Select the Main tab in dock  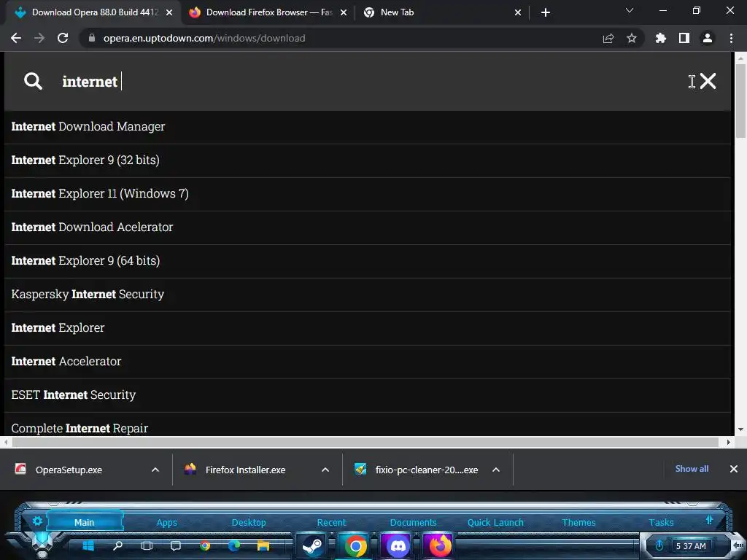tap(85, 522)
